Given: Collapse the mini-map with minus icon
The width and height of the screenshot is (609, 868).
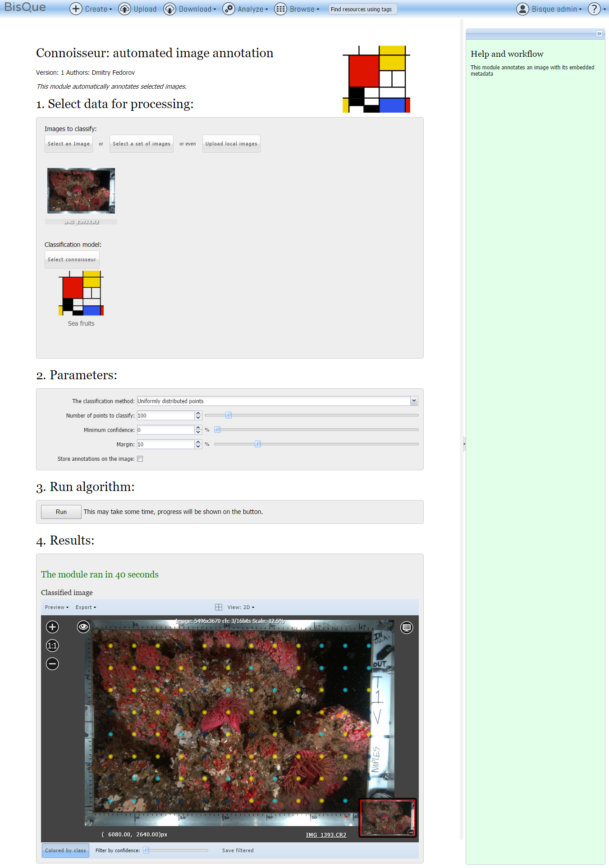Looking at the screenshot, I should point(411,832).
